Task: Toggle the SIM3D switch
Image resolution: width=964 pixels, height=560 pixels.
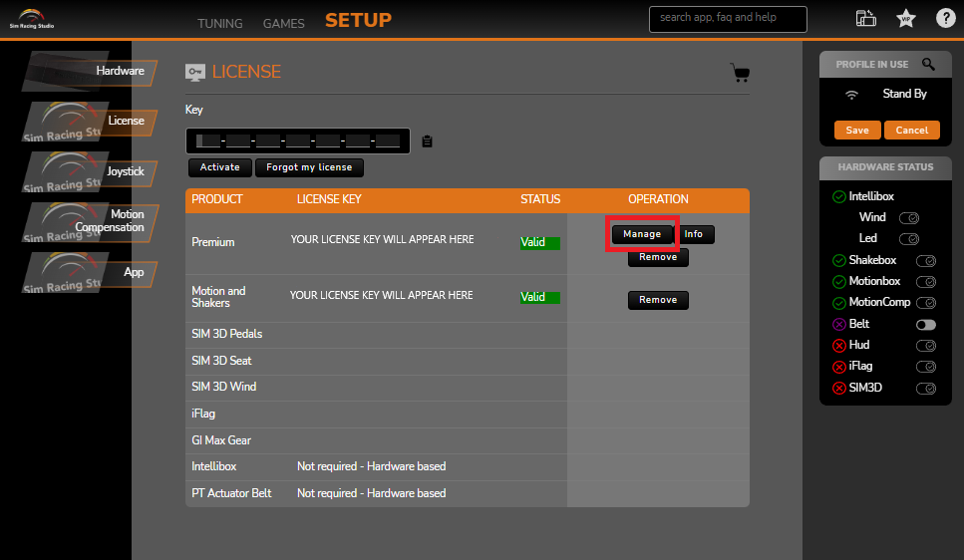Action: pyautogui.click(x=926, y=389)
